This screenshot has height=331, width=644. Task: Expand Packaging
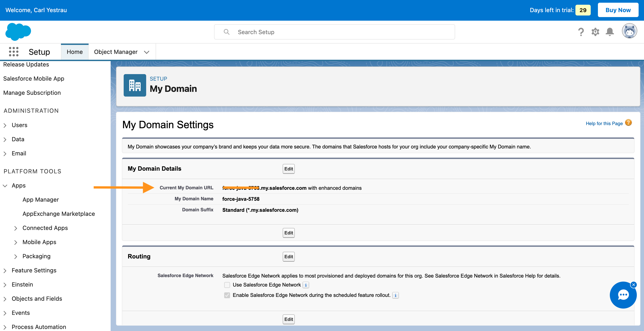click(16, 257)
